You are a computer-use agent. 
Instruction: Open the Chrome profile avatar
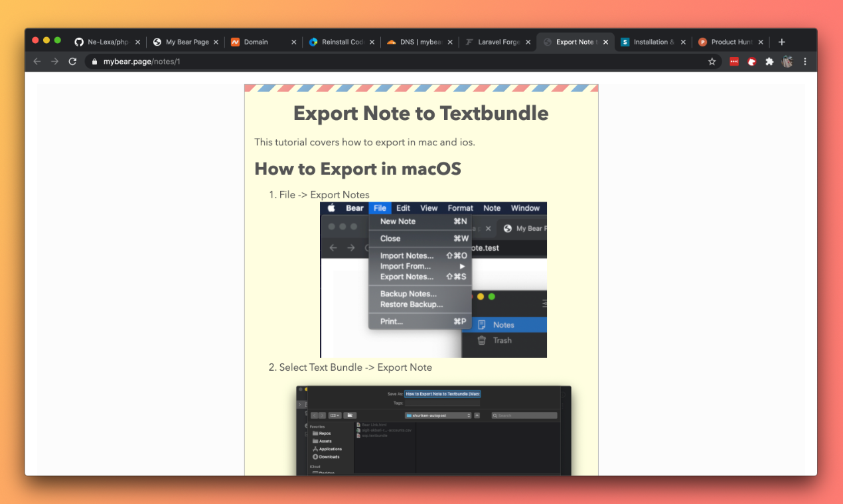[787, 62]
